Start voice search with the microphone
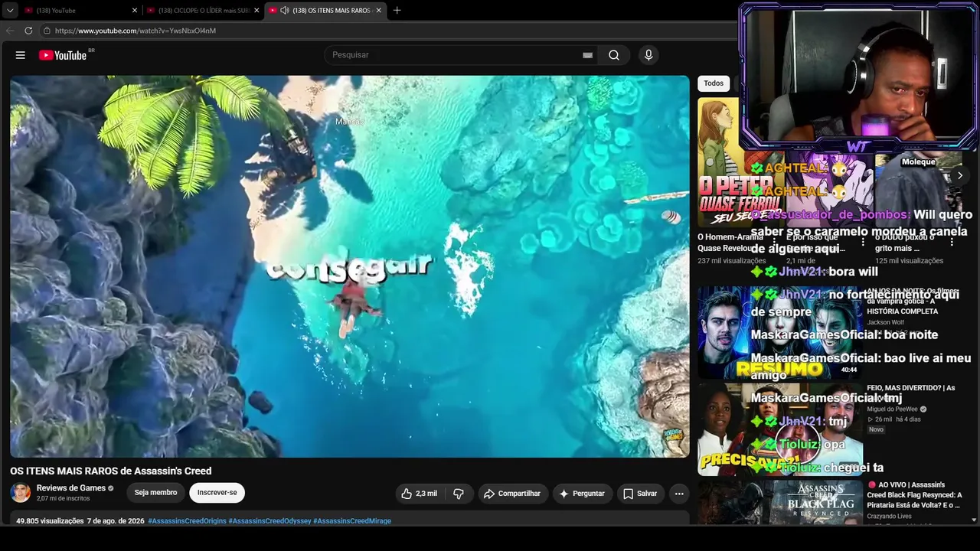980x551 pixels. [648, 55]
